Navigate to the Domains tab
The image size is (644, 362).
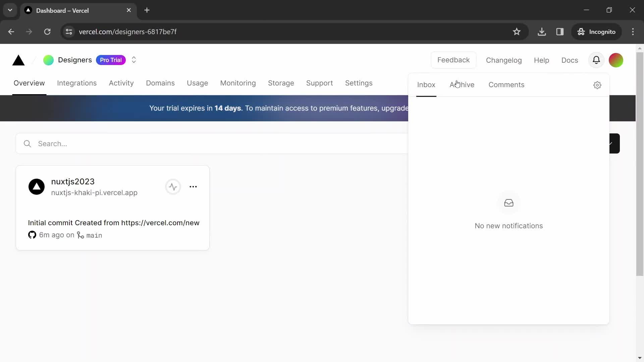[160, 83]
